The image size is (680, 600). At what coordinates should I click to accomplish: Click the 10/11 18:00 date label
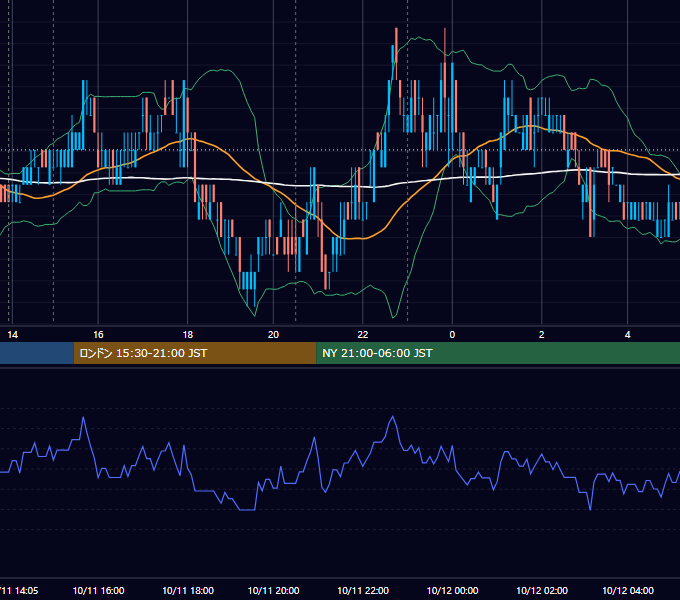pos(188,590)
